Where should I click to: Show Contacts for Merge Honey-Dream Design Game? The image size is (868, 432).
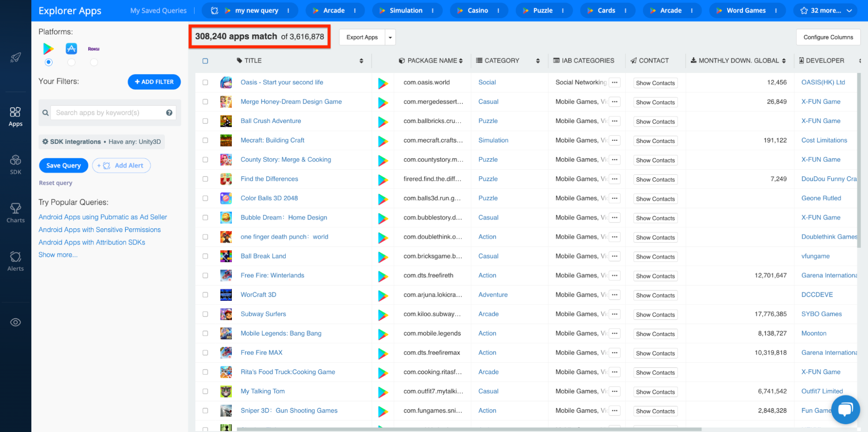pos(655,102)
